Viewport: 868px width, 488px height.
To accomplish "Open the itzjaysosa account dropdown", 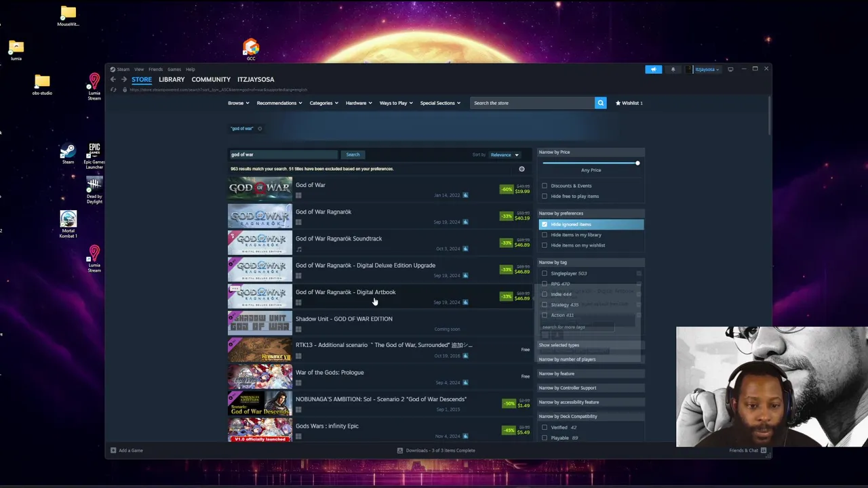I will pyautogui.click(x=703, y=69).
